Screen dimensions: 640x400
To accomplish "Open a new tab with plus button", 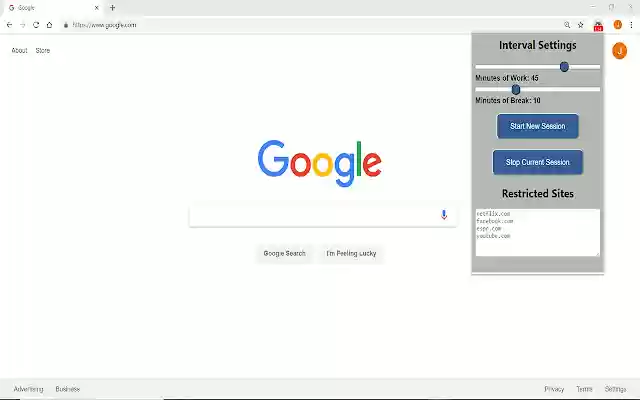I will click(x=112, y=7).
